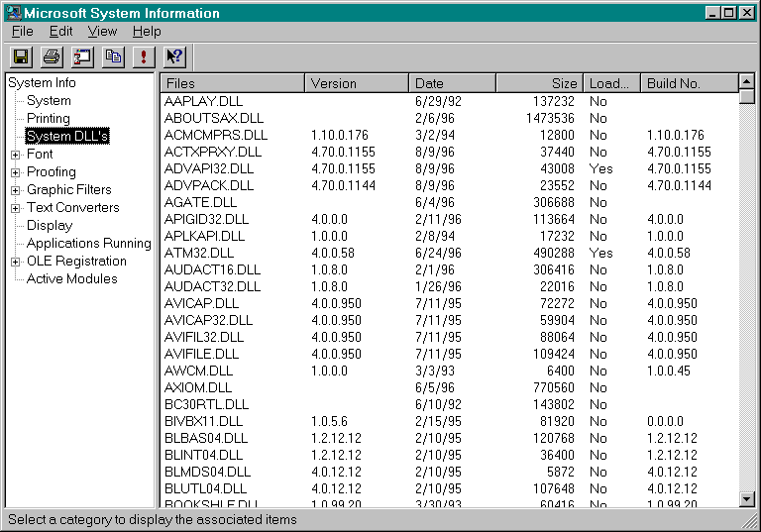This screenshot has width=761, height=532.
Task: Select the System DLL's category
Action: 67,136
